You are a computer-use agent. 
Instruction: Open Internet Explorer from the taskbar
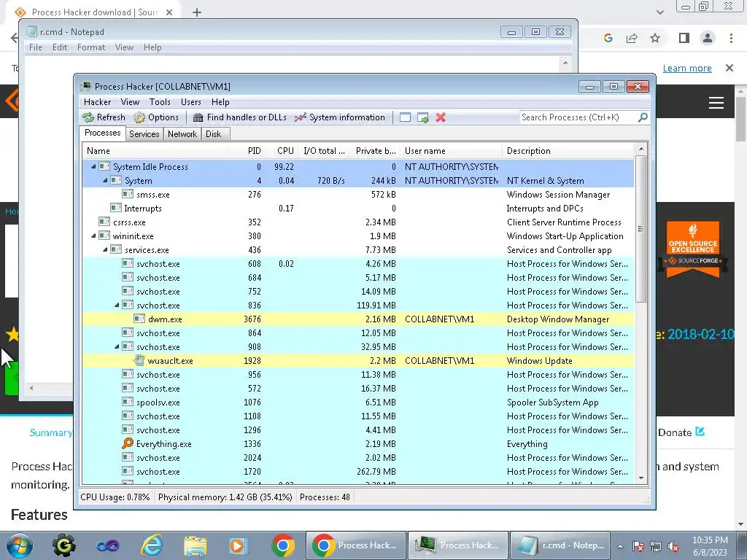(152, 545)
